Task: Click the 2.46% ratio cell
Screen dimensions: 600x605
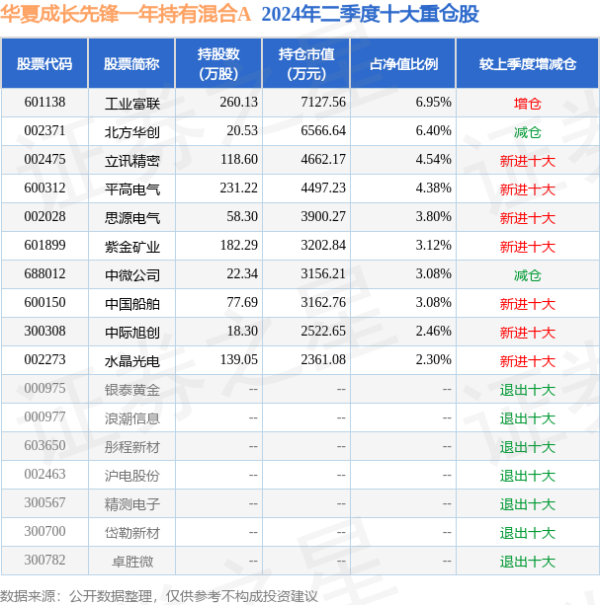Action: [x=433, y=331]
